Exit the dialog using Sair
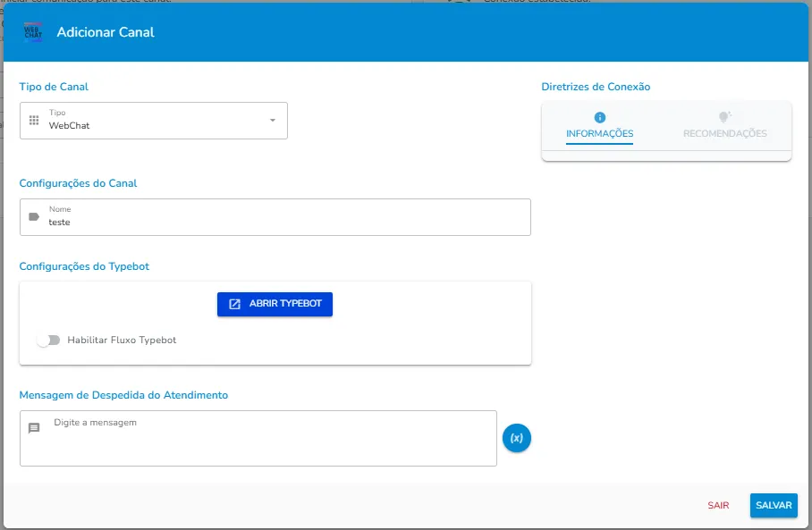Image resolution: width=812 pixels, height=530 pixels. [718, 505]
